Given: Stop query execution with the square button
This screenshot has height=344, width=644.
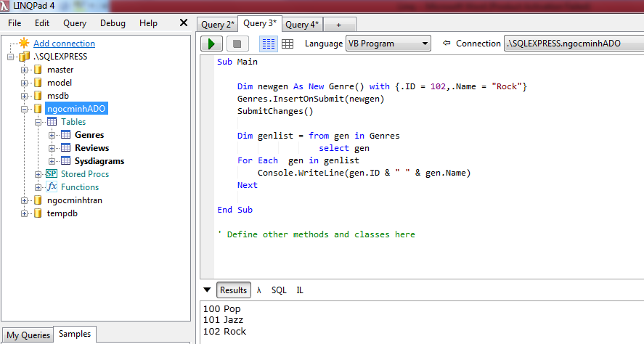Looking at the screenshot, I should pos(237,44).
